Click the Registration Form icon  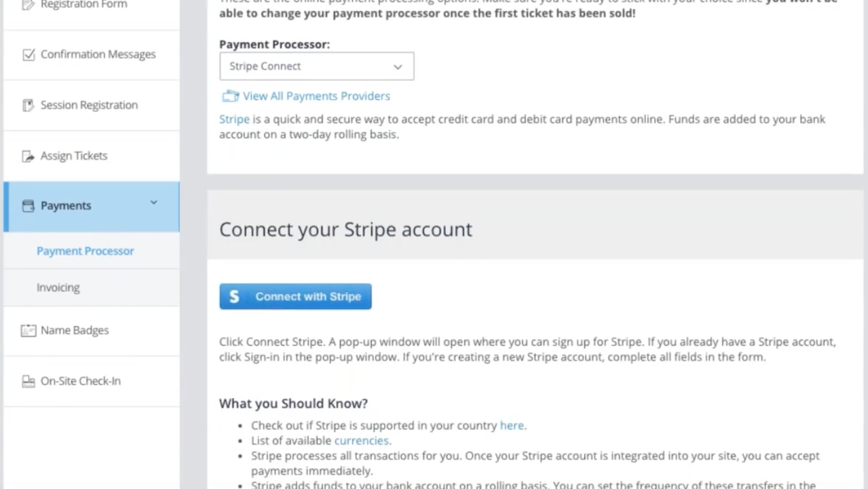[29, 4]
